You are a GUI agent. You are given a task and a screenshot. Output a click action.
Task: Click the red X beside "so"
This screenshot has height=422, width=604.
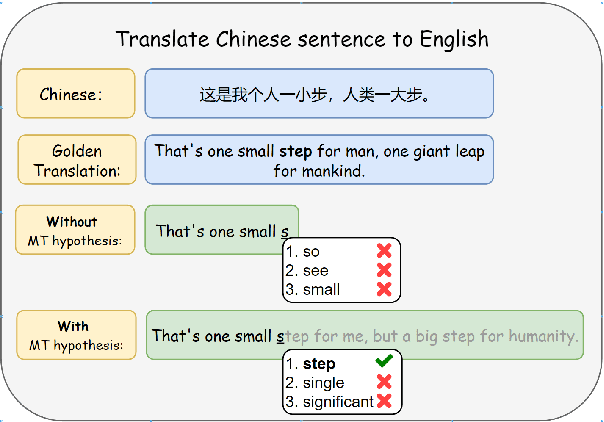pos(383,252)
